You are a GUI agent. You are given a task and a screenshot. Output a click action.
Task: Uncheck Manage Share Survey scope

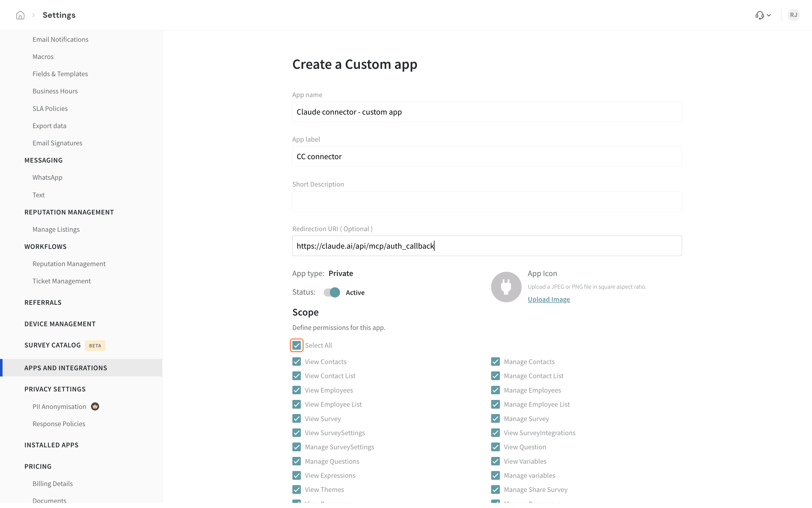coord(495,490)
